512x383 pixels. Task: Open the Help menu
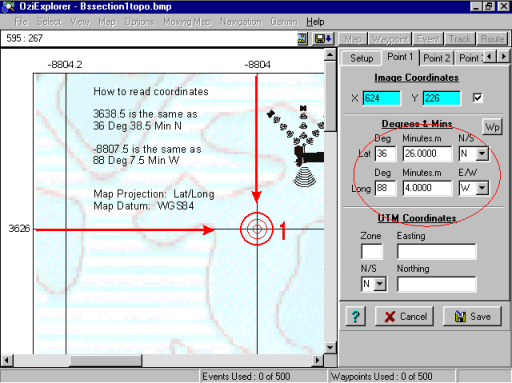click(315, 22)
